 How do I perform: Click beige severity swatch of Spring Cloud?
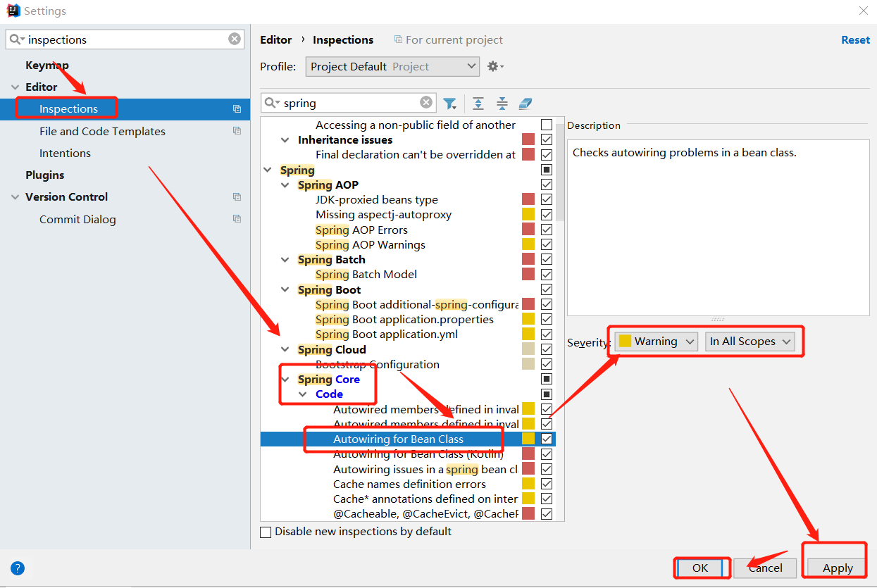528,349
